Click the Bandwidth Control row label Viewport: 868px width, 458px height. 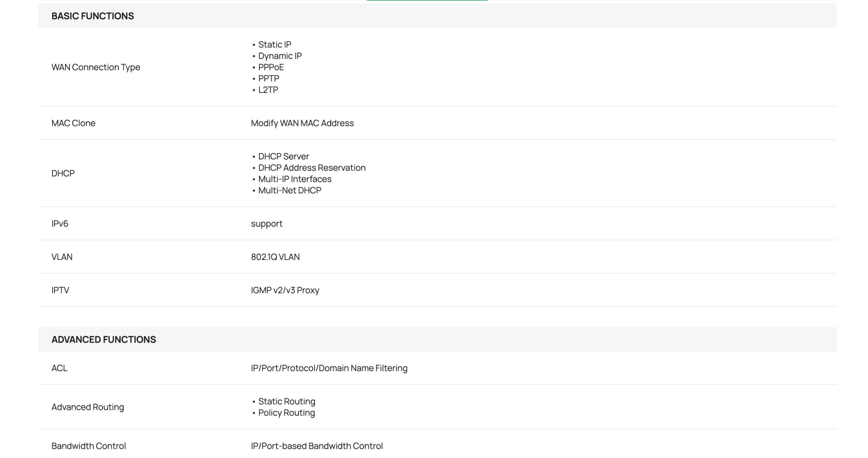click(x=88, y=446)
